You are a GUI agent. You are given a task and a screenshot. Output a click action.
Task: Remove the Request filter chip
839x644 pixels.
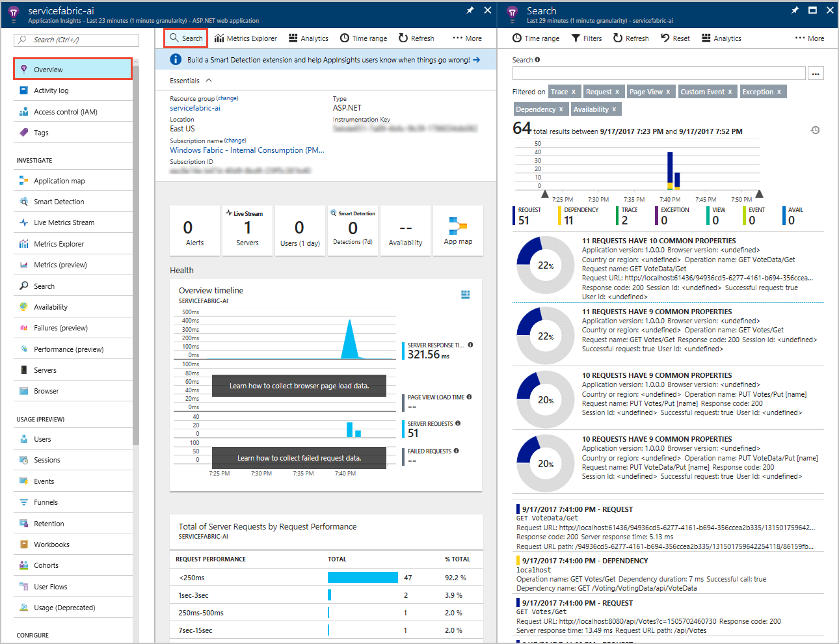click(617, 92)
